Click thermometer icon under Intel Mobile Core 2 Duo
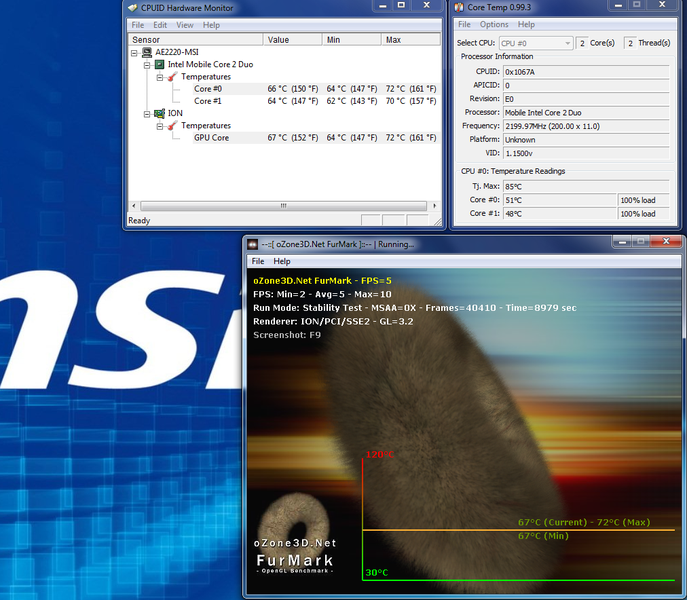The image size is (687, 600). [x=172, y=77]
